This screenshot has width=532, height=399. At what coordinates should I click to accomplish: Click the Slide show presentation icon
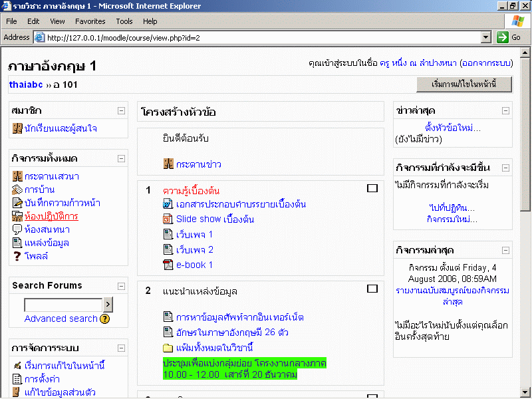pos(168,219)
